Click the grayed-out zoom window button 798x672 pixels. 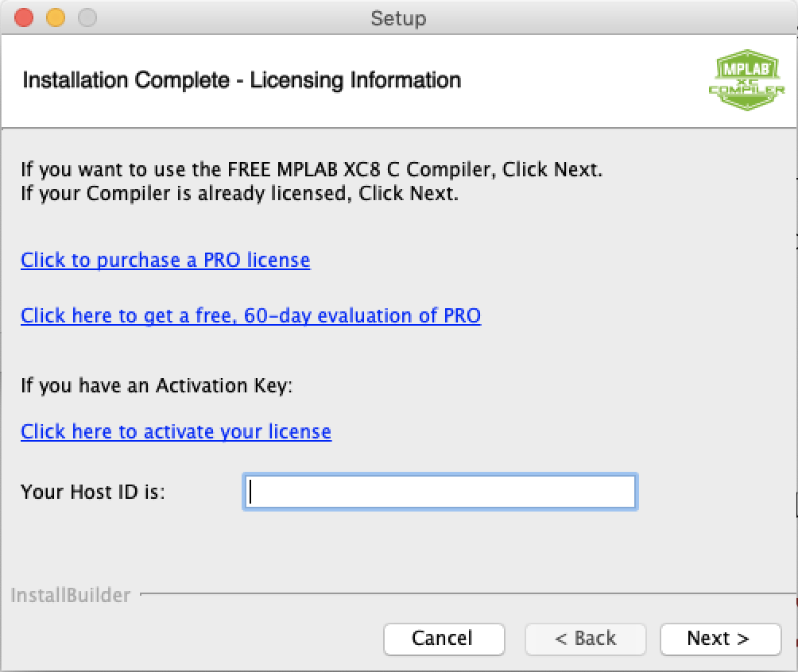[87, 17]
